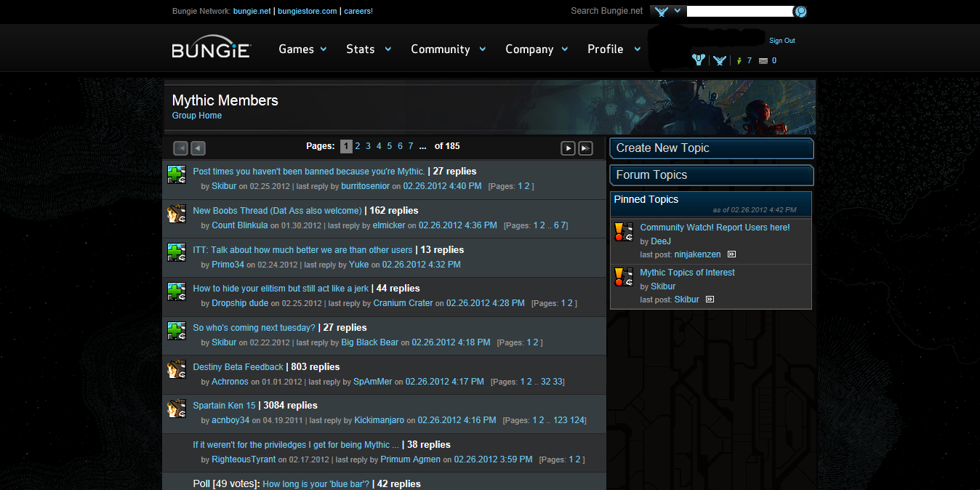Click topic icon beside 'So who's coming next tuesday?'
Viewport: 980px width, 490px height.
[x=177, y=331]
